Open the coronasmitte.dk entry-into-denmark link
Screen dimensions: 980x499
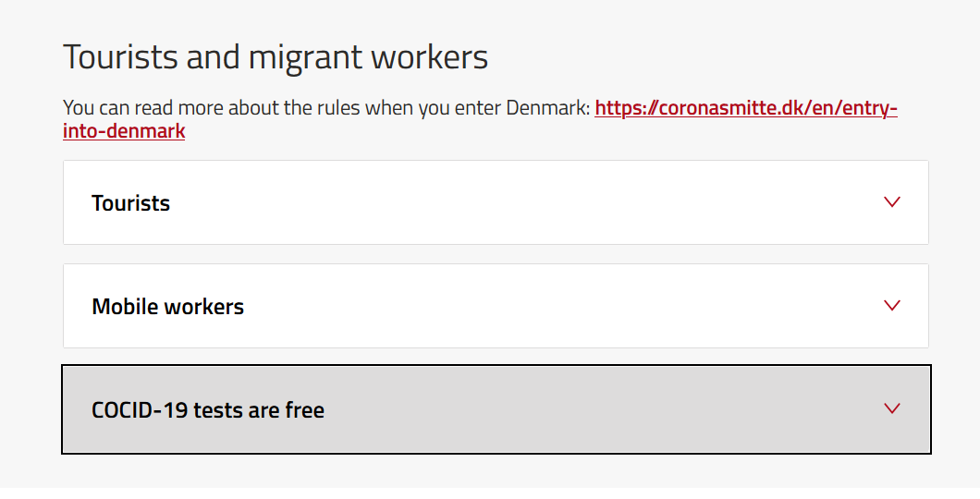point(745,108)
